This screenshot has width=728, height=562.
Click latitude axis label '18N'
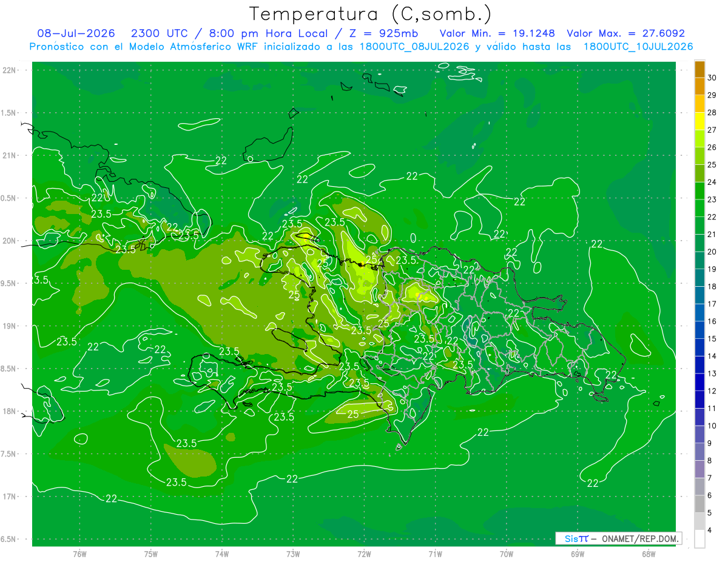click(10, 411)
